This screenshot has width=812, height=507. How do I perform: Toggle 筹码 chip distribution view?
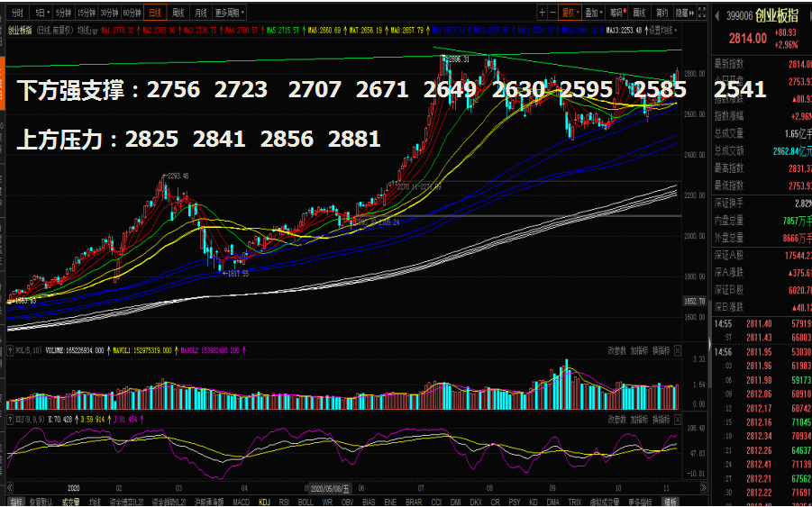(x=618, y=13)
